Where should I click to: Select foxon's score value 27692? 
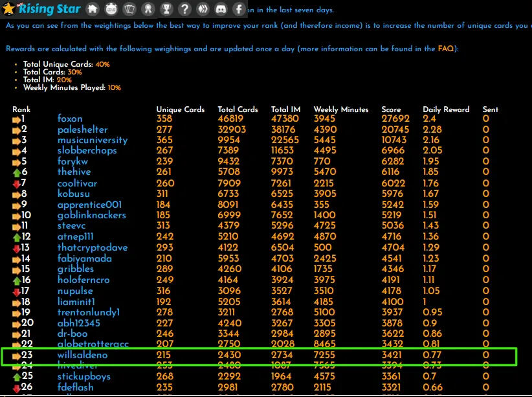395,119
